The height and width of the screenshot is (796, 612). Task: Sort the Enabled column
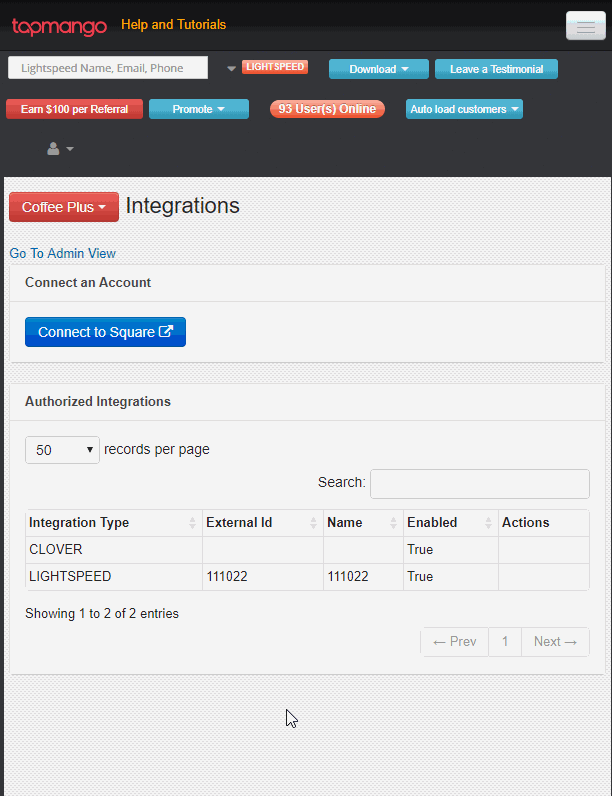[489, 523]
